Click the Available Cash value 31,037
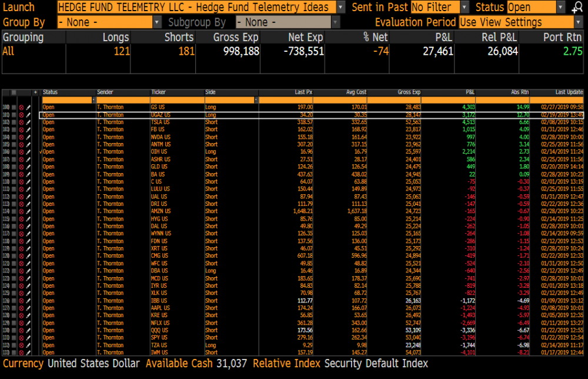The height and width of the screenshot is (379, 588). [x=231, y=363]
